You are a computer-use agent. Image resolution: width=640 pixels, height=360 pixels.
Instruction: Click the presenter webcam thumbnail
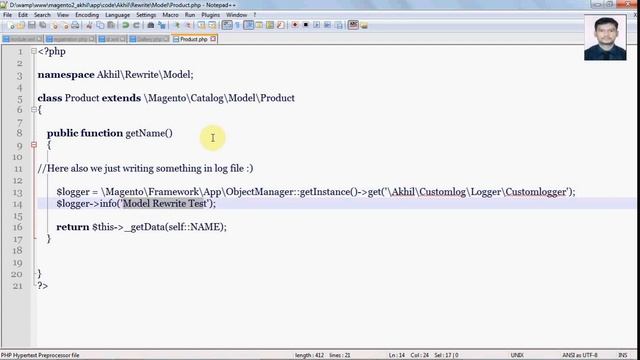[x=605, y=38]
